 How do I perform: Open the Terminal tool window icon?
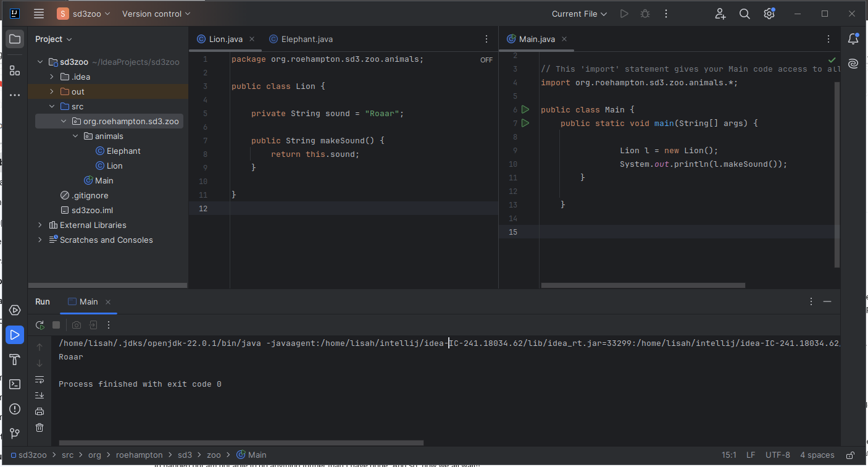tap(14, 384)
